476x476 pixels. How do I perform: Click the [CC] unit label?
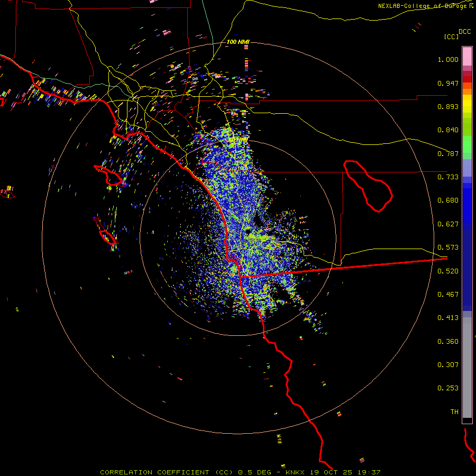451,36
